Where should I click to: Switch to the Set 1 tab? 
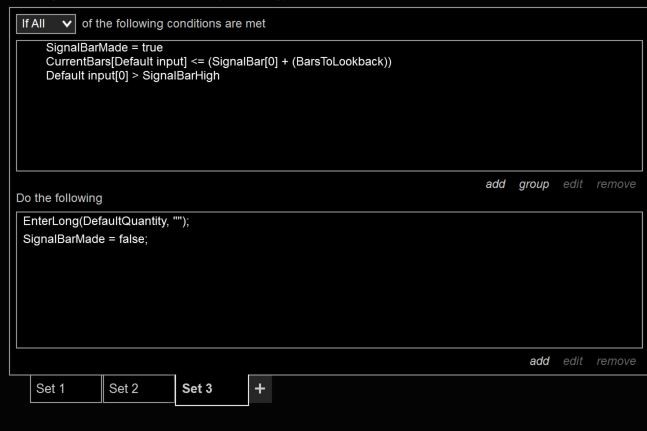(66, 389)
